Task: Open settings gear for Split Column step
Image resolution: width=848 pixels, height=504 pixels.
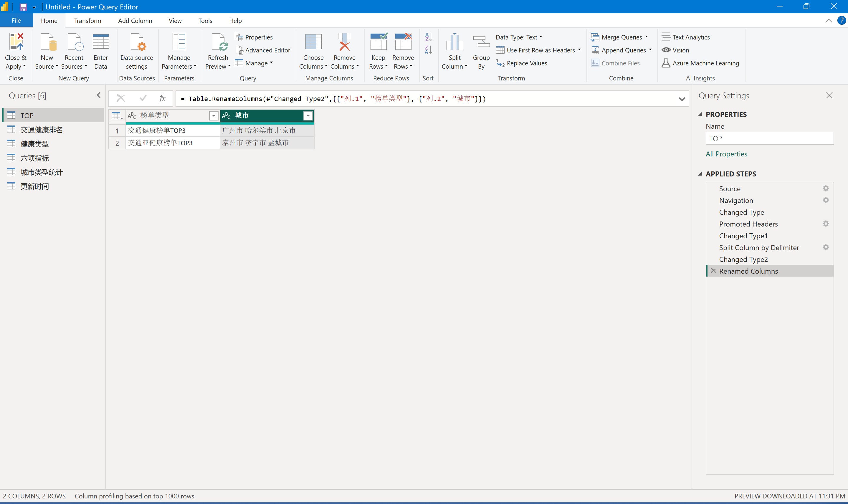Action: [826, 247]
